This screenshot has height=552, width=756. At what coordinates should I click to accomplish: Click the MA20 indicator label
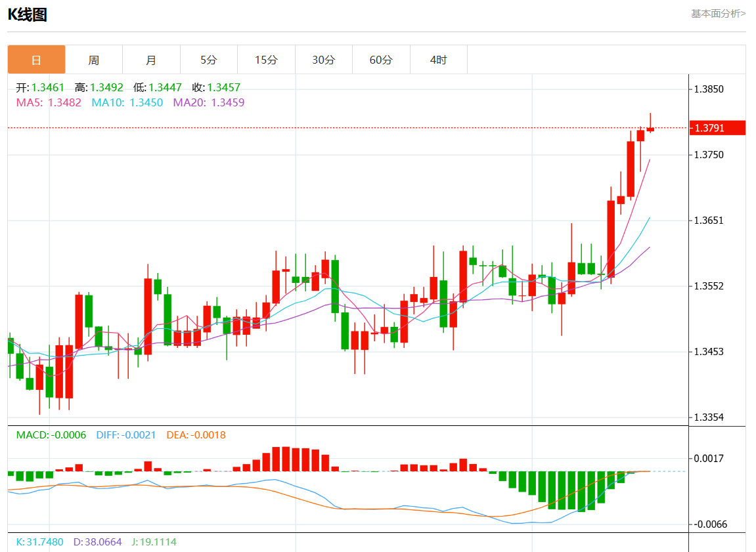tap(208, 102)
